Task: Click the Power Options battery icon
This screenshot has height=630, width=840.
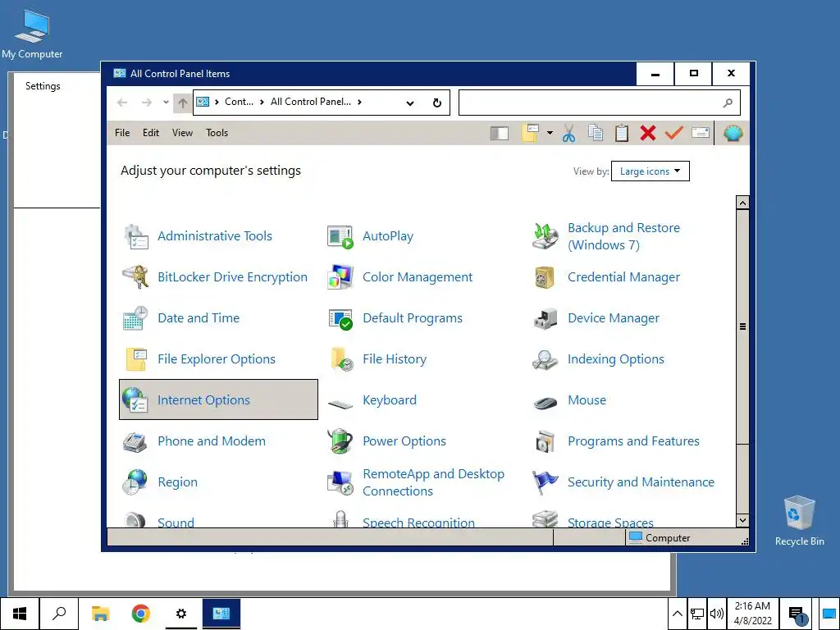Action: [x=340, y=441]
